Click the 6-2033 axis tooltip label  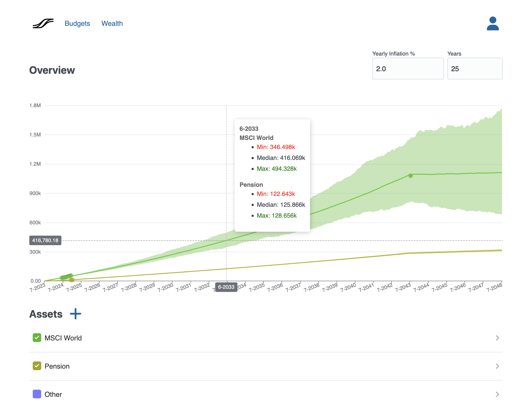click(226, 287)
